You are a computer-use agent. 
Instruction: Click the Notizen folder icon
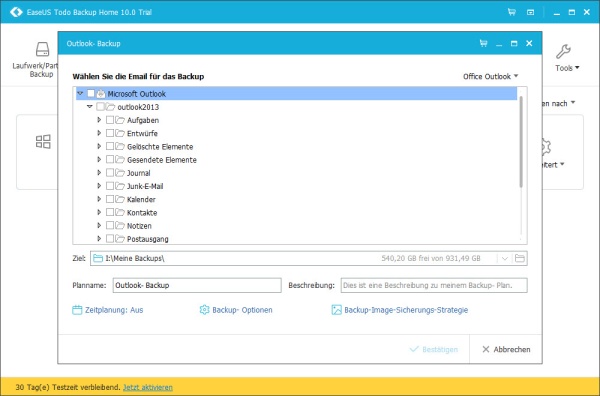coord(120,226)
